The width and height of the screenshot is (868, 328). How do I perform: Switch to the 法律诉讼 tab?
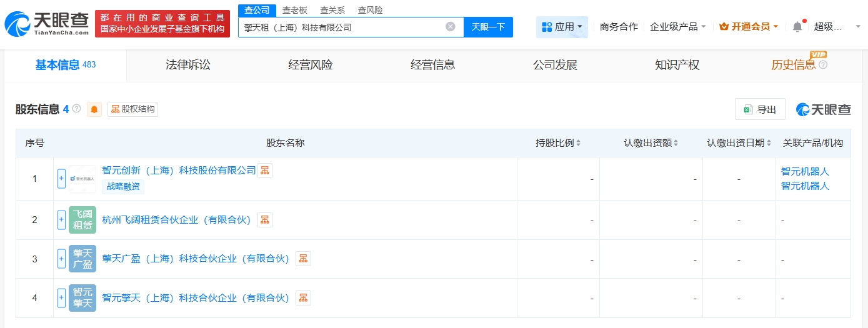[187, 65]
